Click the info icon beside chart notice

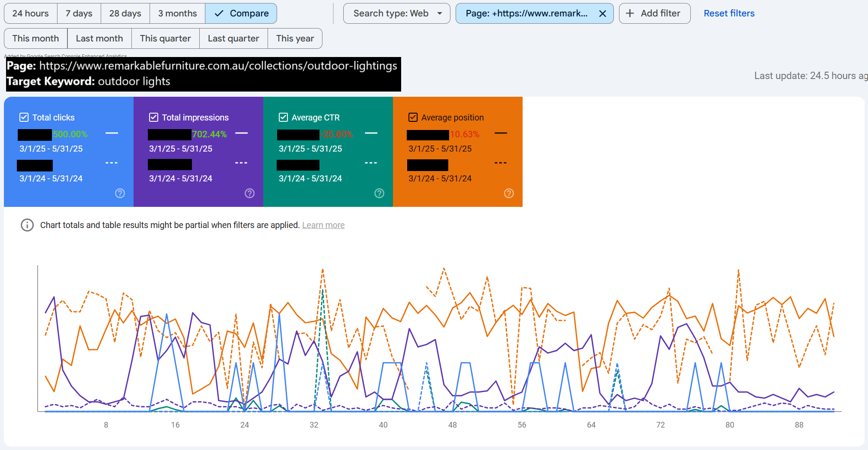click(27, 225)
